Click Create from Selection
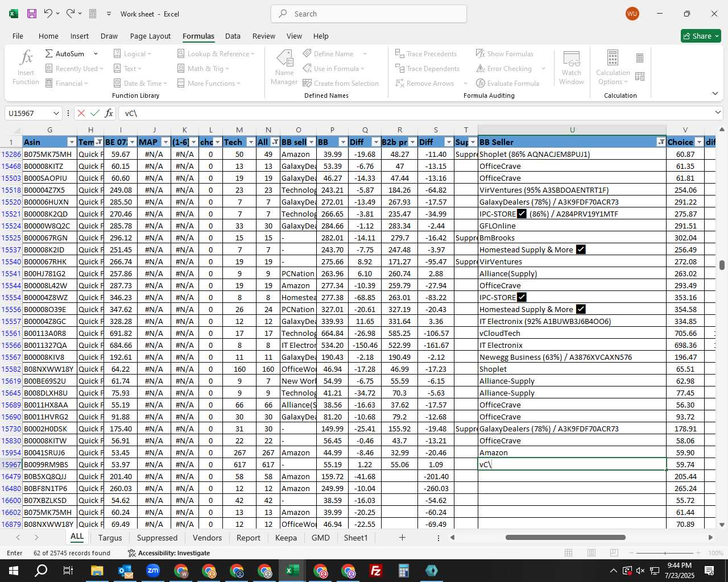 341,83
